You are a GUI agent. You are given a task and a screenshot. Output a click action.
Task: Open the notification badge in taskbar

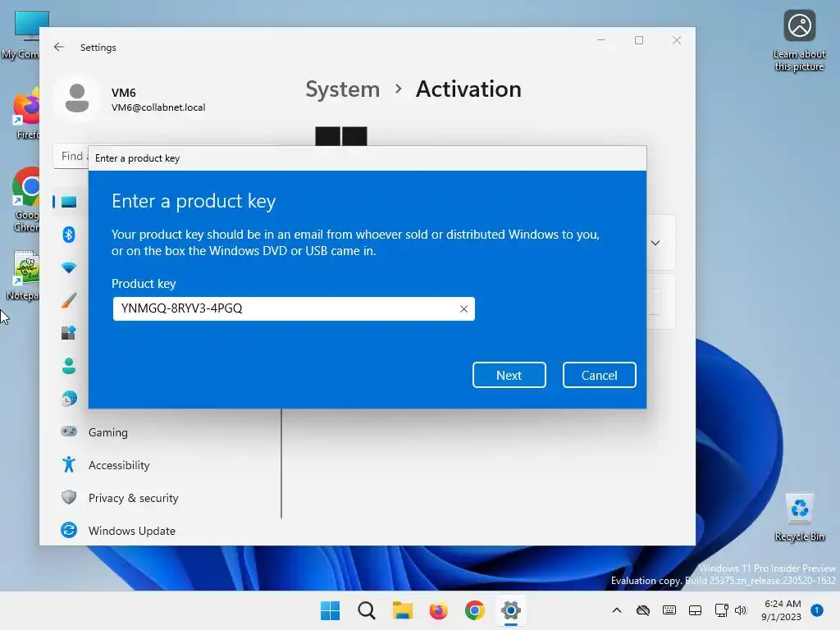[x=817, y=610]
